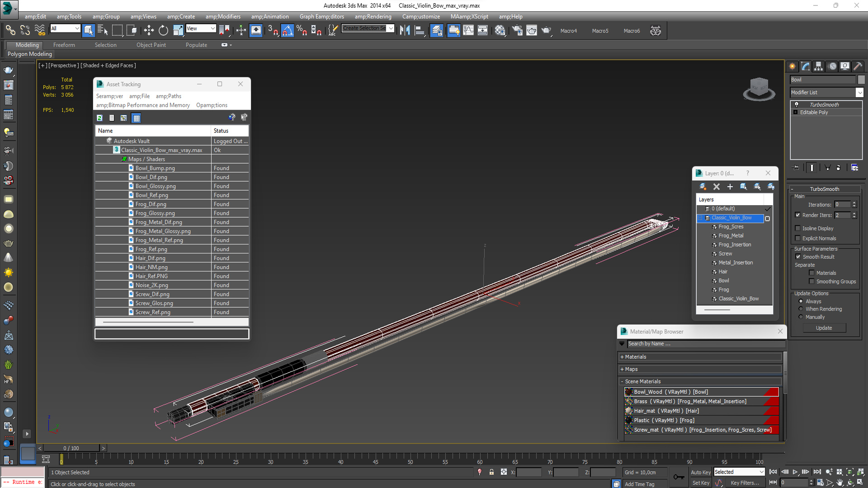The image size is (868, 488).
Task: Open the Hierarchy command panel tab
Action: 819,66
